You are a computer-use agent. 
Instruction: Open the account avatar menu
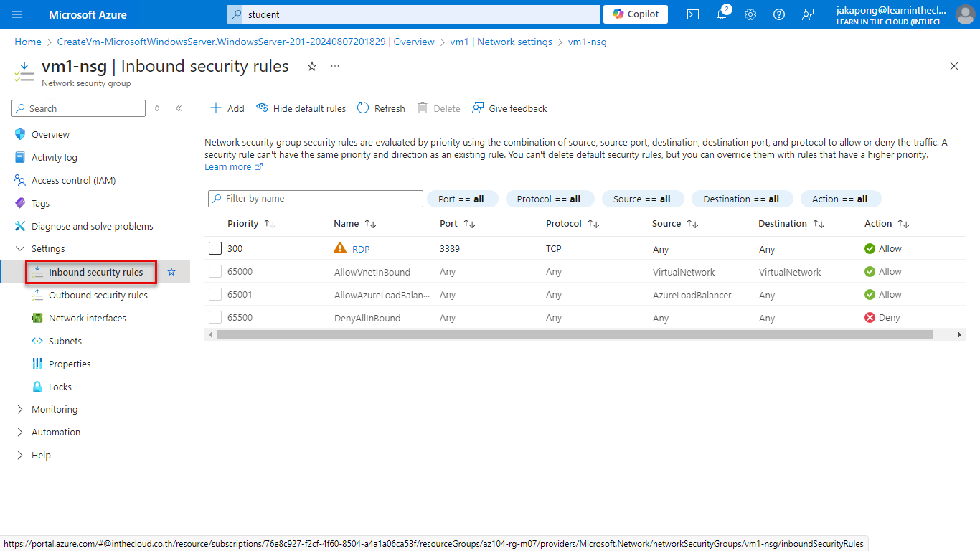966,14
